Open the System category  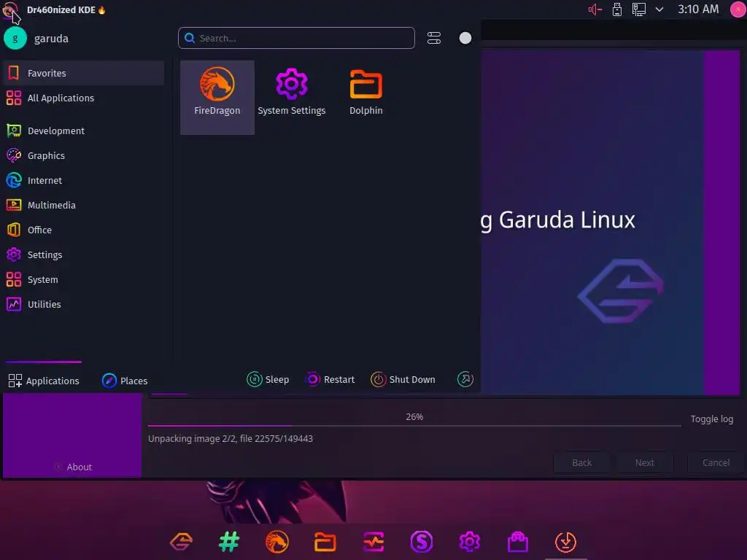click(84, 279)
